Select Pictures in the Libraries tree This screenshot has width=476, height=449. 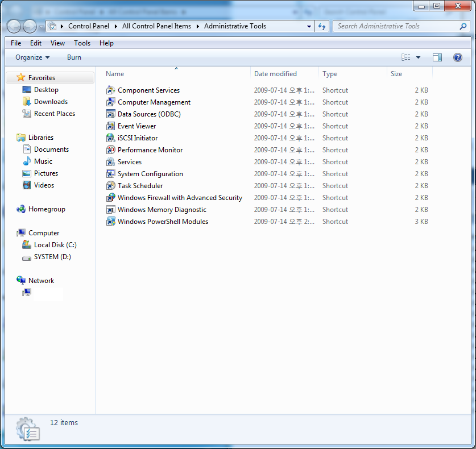pyautogui.click(x=46, y=173)
